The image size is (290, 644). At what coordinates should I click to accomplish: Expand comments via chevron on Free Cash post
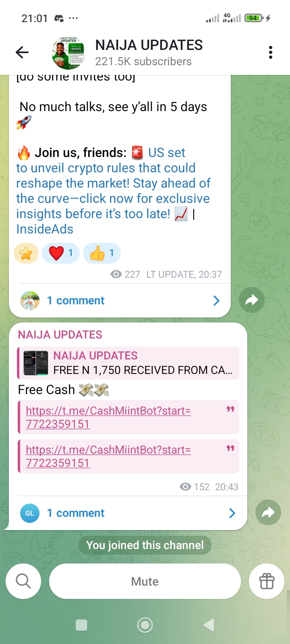232,513
